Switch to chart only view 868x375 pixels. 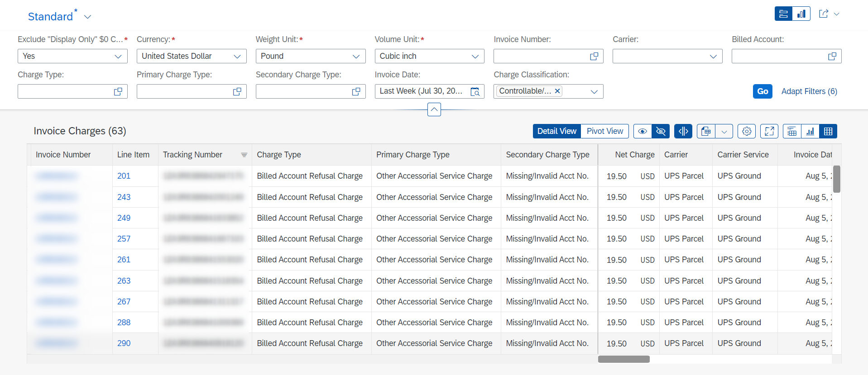tap(810, 131)
